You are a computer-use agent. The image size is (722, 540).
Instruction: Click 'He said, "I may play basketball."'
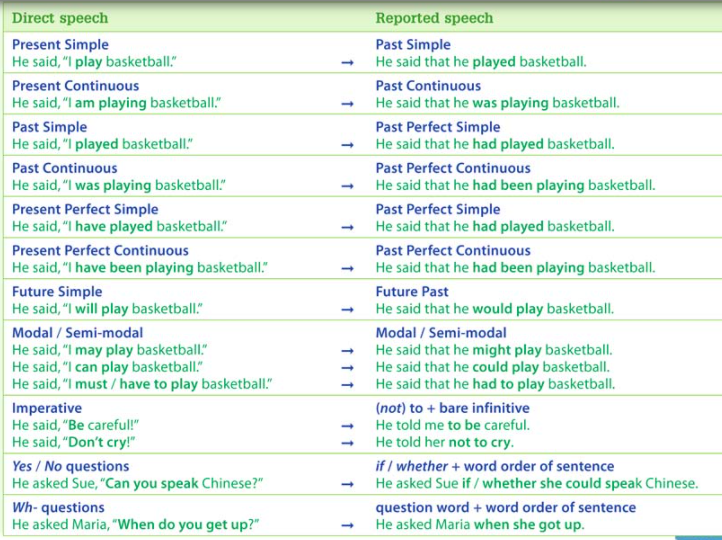tap(110, 350)
